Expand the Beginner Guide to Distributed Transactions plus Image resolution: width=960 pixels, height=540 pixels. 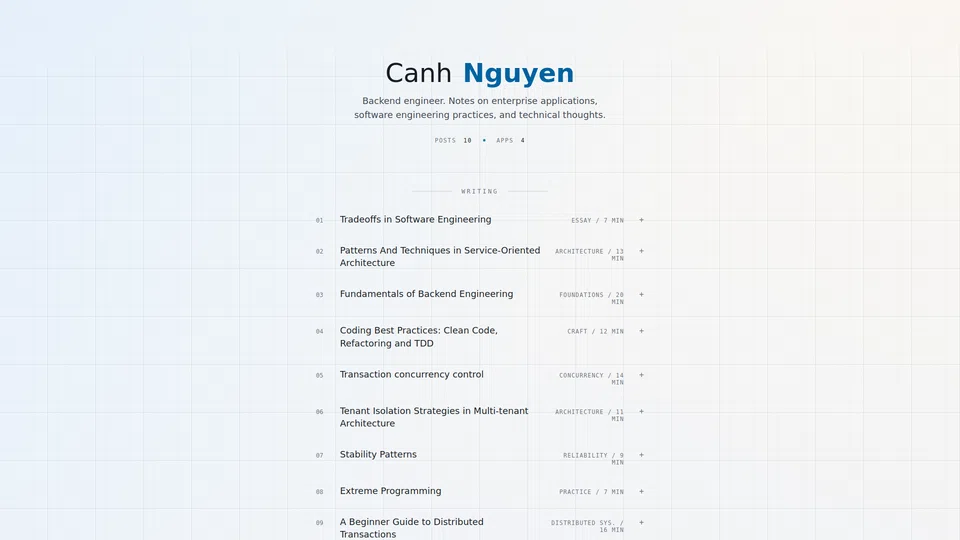coord(641,523)
